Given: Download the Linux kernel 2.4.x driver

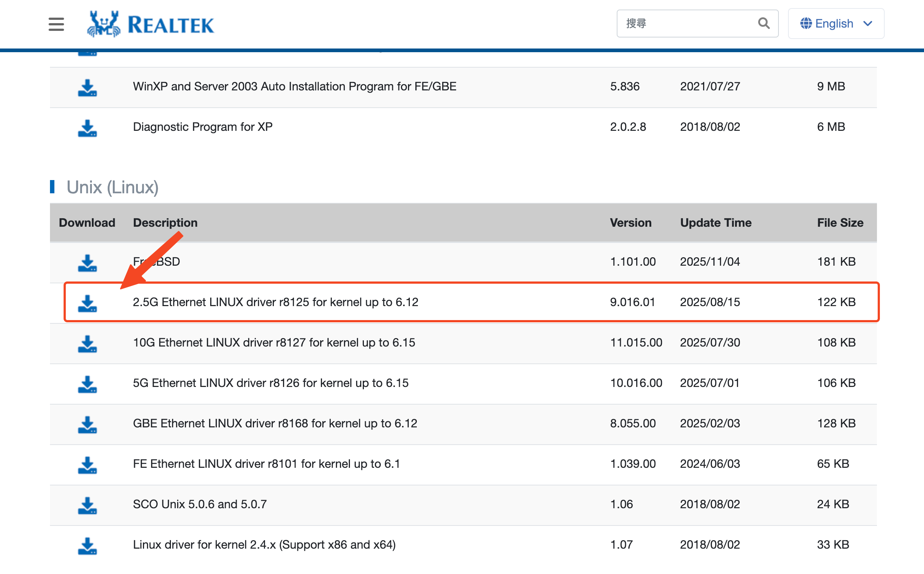Looking at the screenshot, I should pyautogui.click(x=87, y=546).
